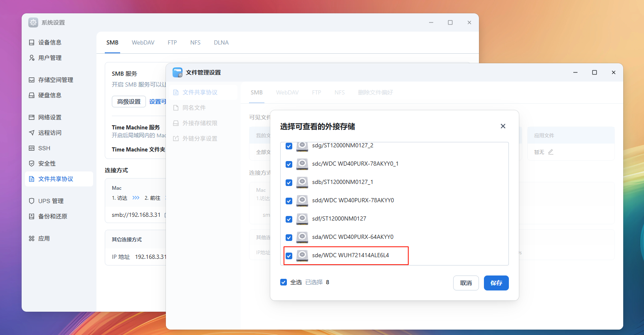Open the DLNA tab in 系统设置

(x=221, y=42)
